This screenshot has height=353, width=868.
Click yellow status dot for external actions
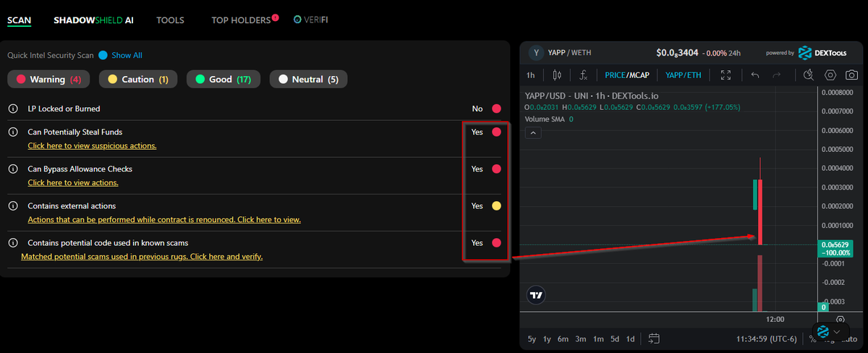496,205
